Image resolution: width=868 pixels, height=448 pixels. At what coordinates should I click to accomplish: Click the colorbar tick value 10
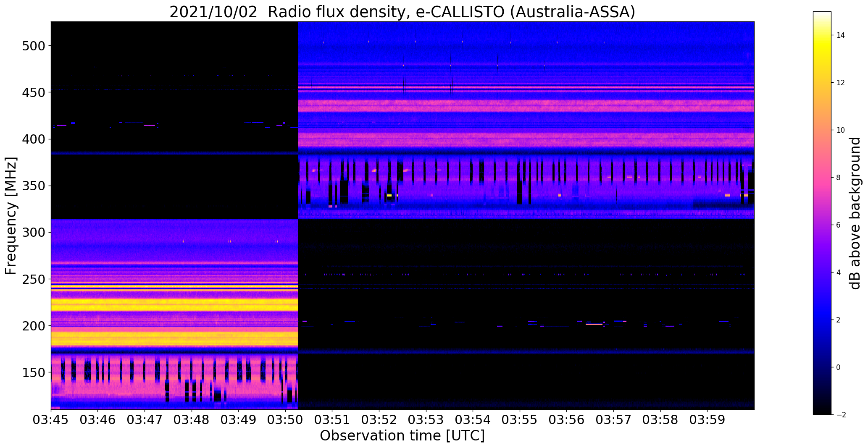[x=841, y=130]
